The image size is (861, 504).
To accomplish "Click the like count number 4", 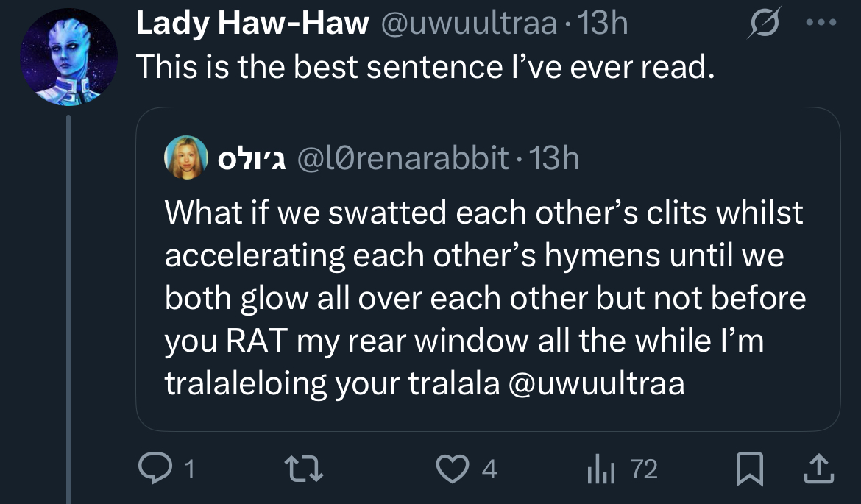I will [x=489, y=469].
